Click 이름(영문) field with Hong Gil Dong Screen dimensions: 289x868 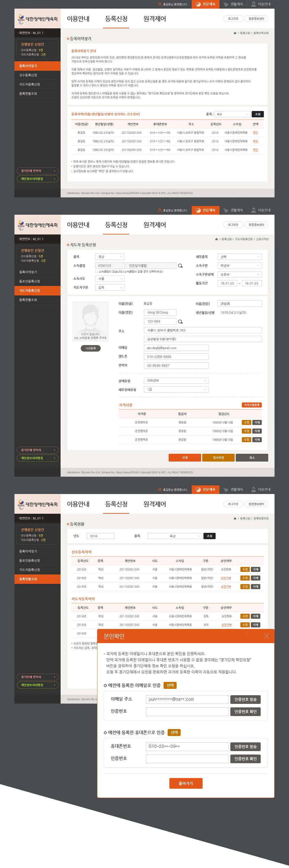[160, 312]
